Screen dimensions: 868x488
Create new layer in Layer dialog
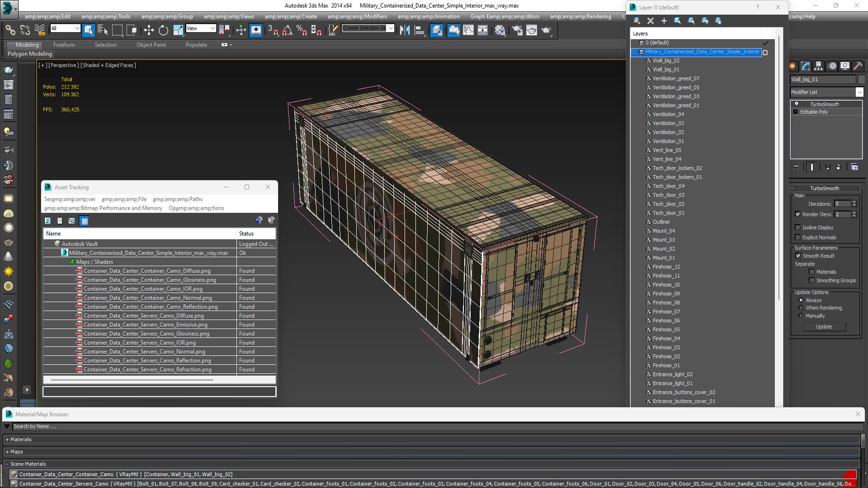point(637,20)
